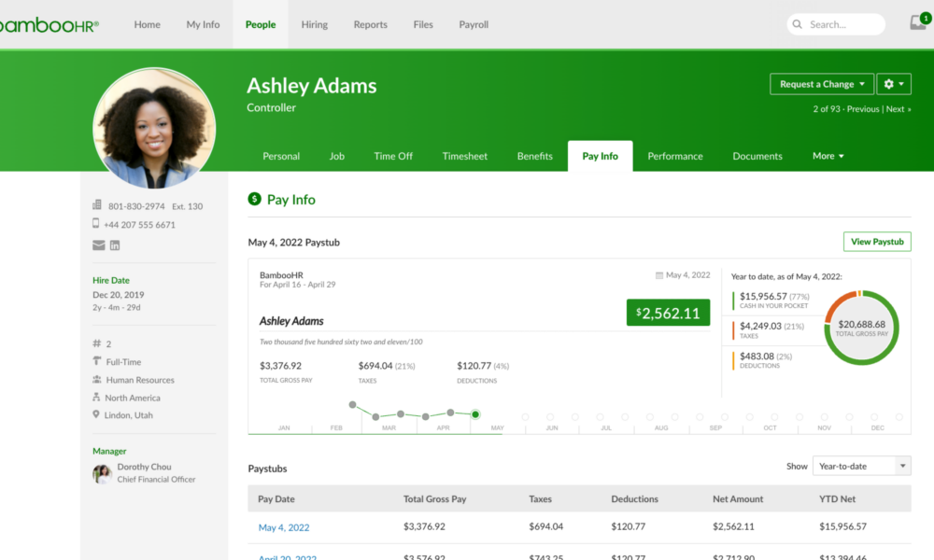Image resolution: width=934 pixels, height=560 pixels.
Task: Go to the Next employee
Action: click(899, 109)
